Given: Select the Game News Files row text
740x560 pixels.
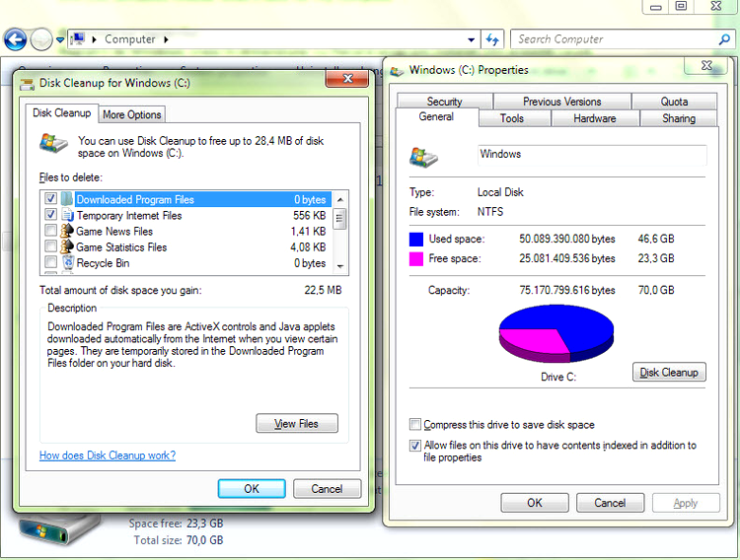Looking at the screenshot, I should pyautogui.click(x=114, y=232).
